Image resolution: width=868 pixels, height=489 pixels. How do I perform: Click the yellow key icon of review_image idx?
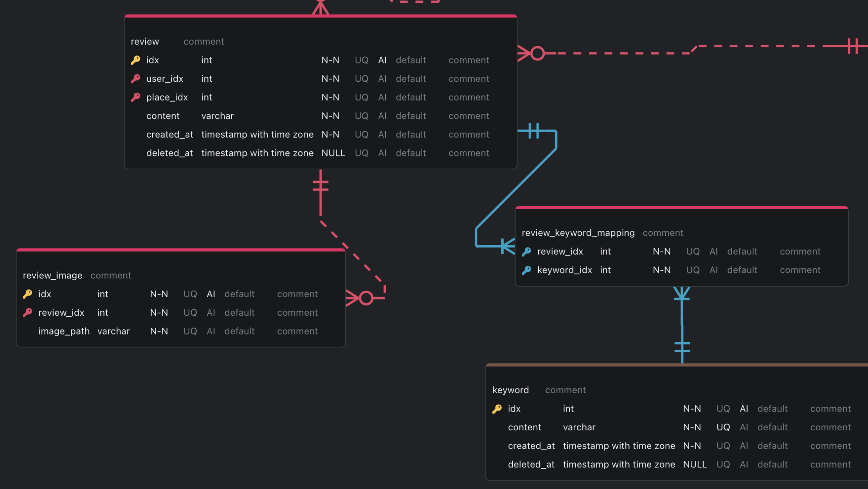pyautogui.click(x=27, y=294)
